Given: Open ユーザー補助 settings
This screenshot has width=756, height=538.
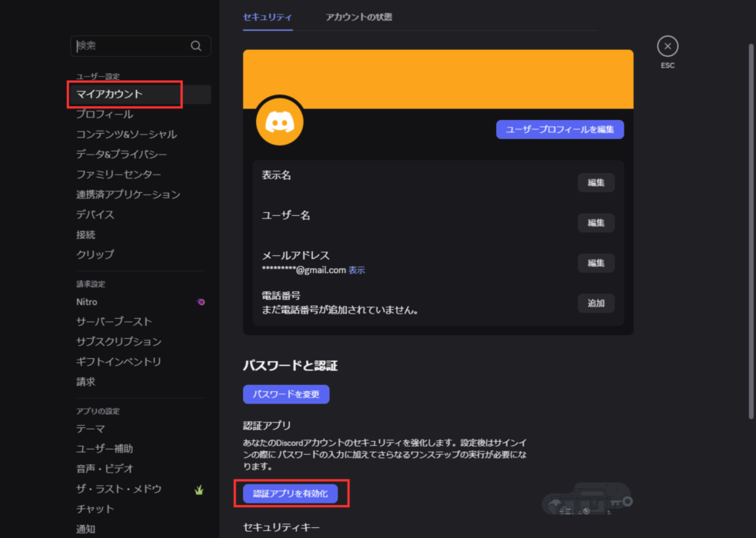Looking at the screenshot, I should 105,449.
